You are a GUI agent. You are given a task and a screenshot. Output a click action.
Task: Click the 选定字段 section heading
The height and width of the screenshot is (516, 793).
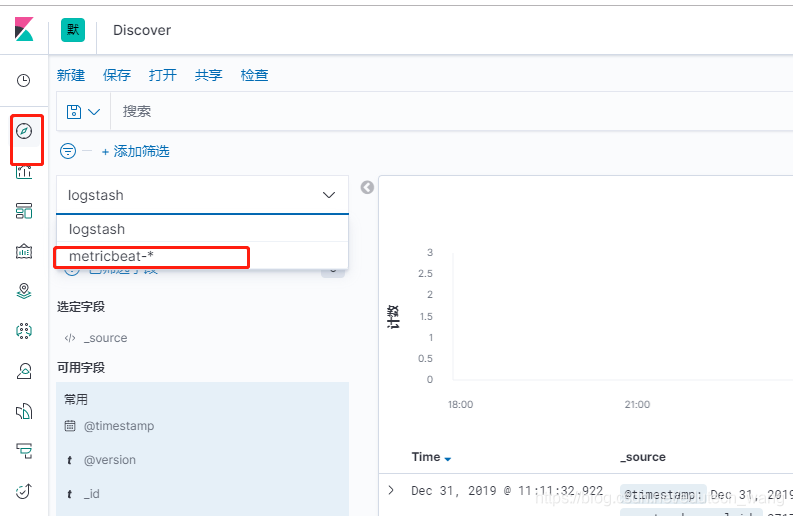pyautogui.click(x=81, y=307)
